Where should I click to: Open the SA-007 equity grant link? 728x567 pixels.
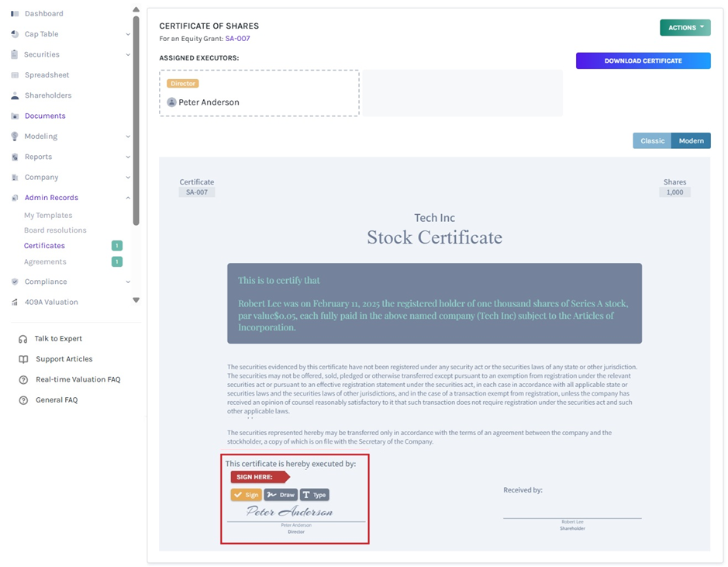[237, 39]
